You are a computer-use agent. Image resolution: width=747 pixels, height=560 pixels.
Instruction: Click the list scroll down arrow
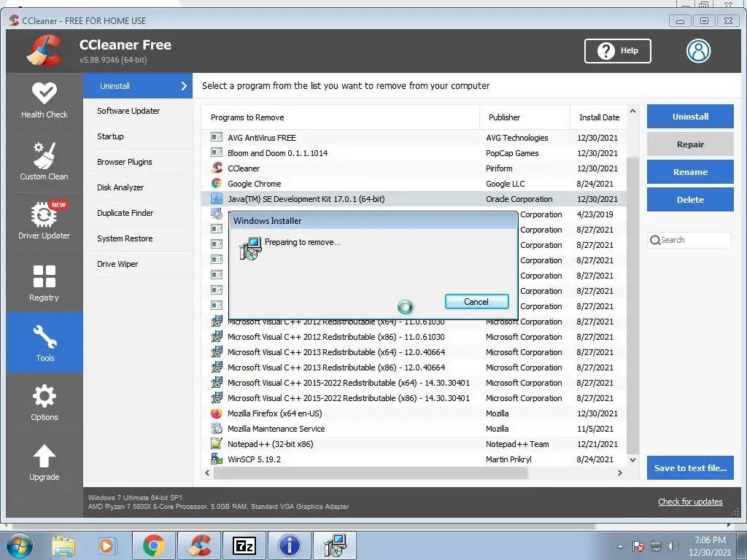[x=632, y=459]
